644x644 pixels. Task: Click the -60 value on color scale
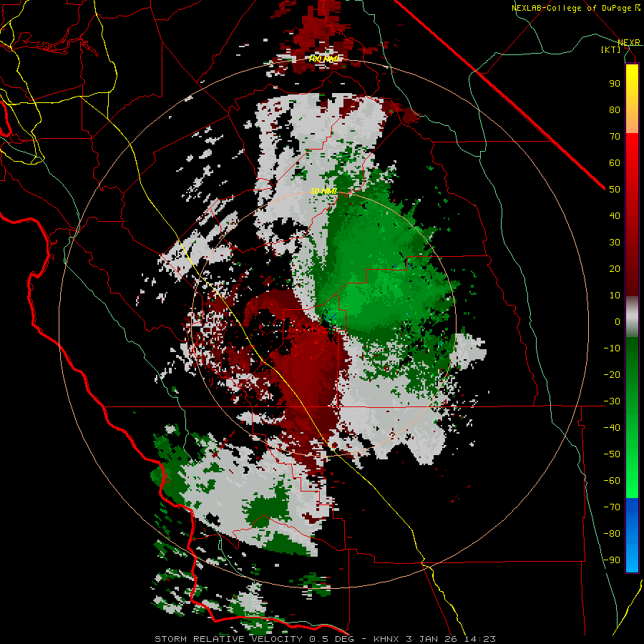click(x=612, y=481)
